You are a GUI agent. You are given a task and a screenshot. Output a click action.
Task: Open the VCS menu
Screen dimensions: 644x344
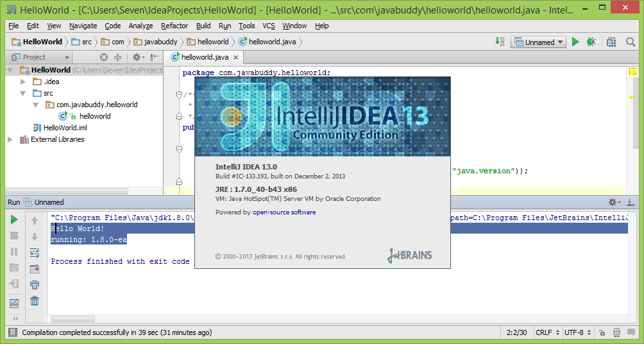pos(269,26)
